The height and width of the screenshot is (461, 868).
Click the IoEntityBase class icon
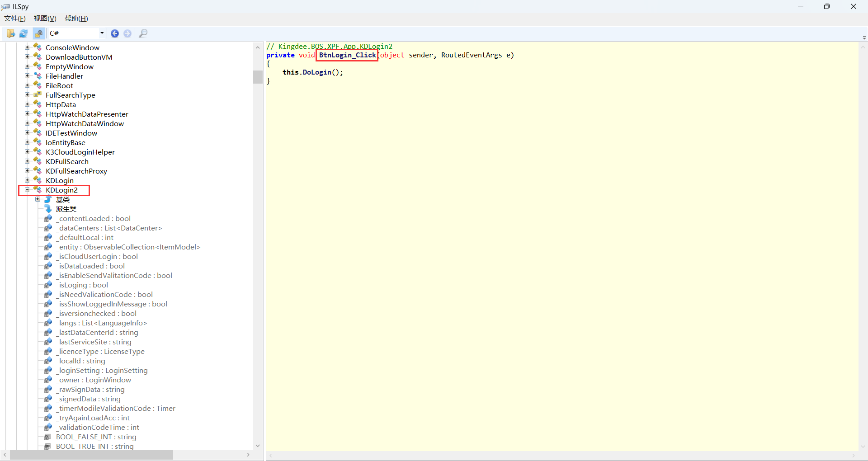38,142
